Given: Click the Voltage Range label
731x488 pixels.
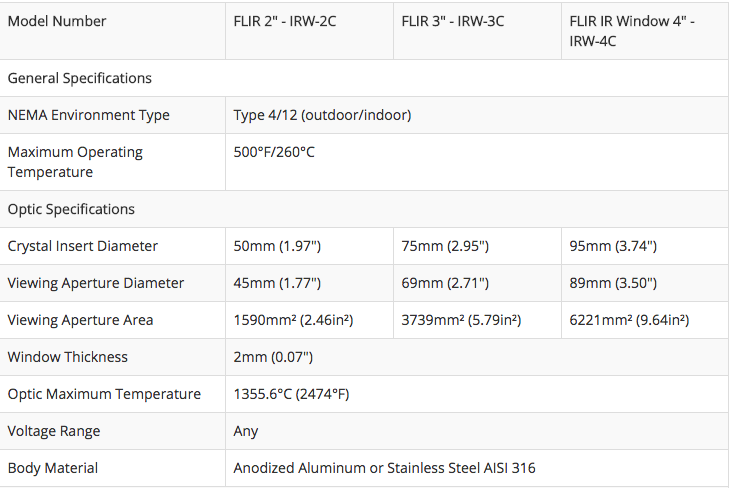Looking at the screenshot, I should pos(54,431).
